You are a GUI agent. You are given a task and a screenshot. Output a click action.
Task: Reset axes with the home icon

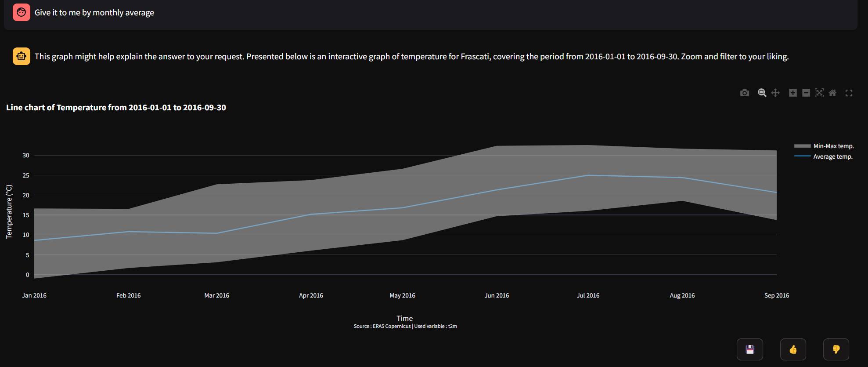click(x=832, y=93)
